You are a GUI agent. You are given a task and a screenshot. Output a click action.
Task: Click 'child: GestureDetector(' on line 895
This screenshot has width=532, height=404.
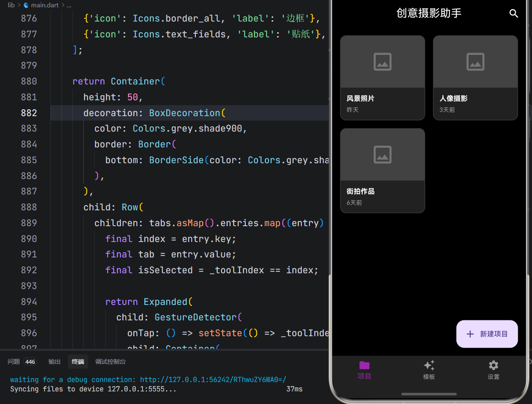179,317
